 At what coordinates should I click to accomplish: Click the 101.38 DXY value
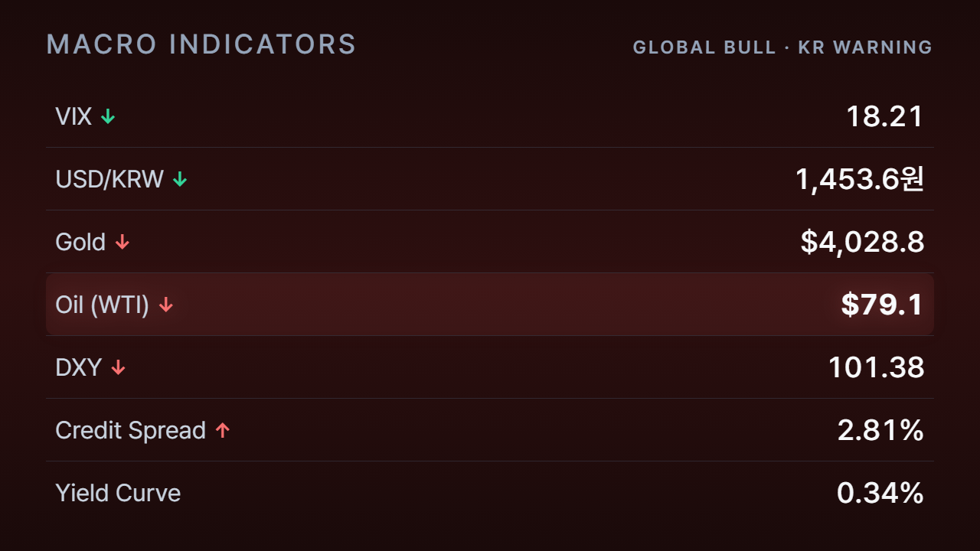pyautogui.click(x=877, y=367)
